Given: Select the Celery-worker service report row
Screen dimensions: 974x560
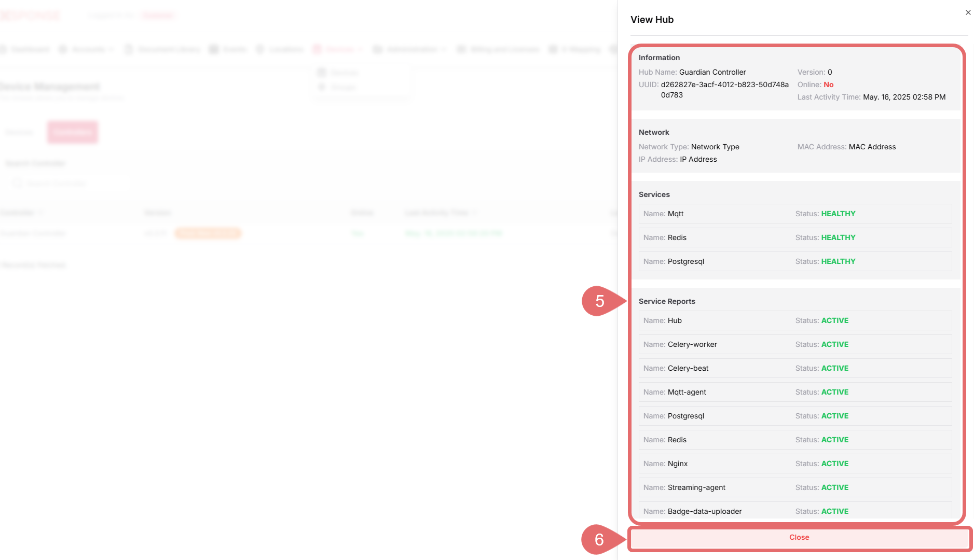Looking at the screenshot, I should click(794, 344).
